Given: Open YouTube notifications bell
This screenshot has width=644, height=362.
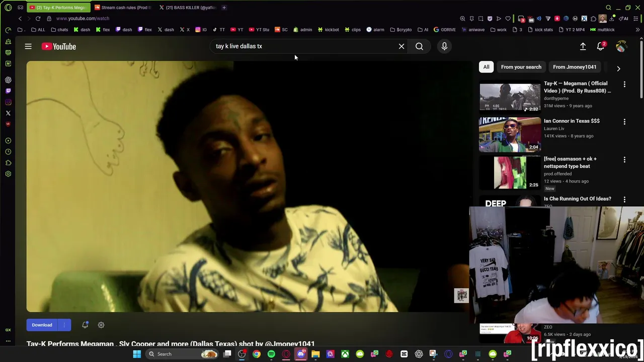Looking at the screenshot, I should point(601,46).
